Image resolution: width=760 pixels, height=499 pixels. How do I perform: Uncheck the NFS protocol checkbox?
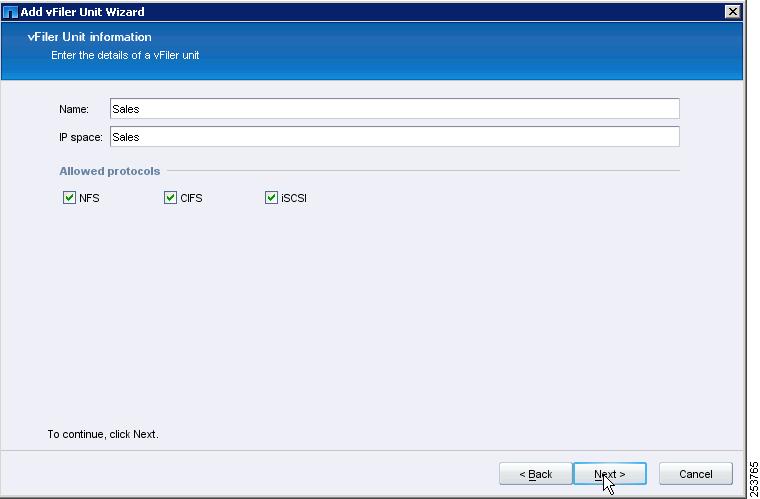pos(69,198)
